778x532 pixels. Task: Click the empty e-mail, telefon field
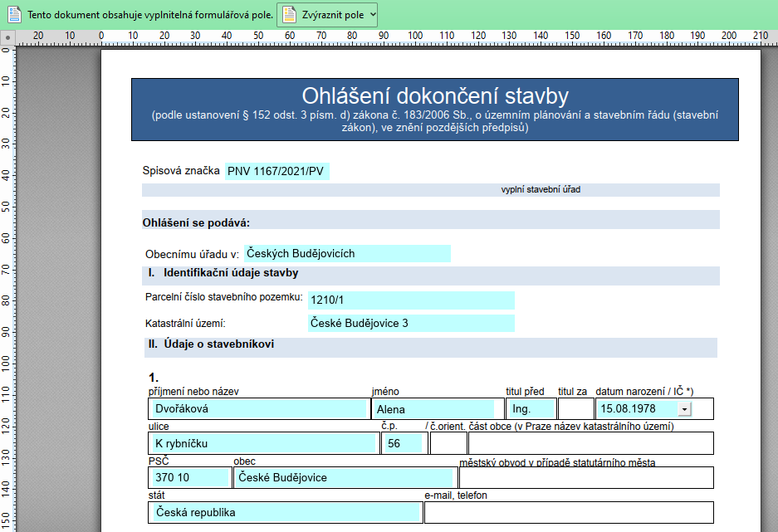tap(569, 512)
